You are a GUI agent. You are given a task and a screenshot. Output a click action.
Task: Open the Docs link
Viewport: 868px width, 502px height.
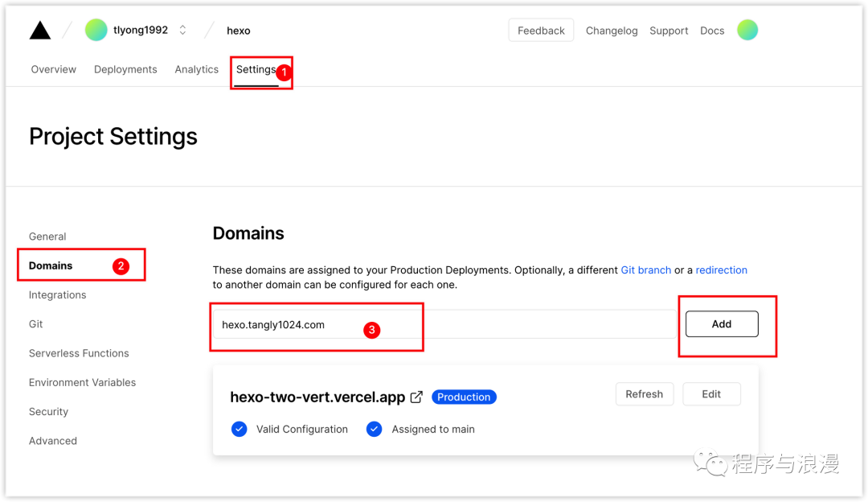click(x=712, y=31)
